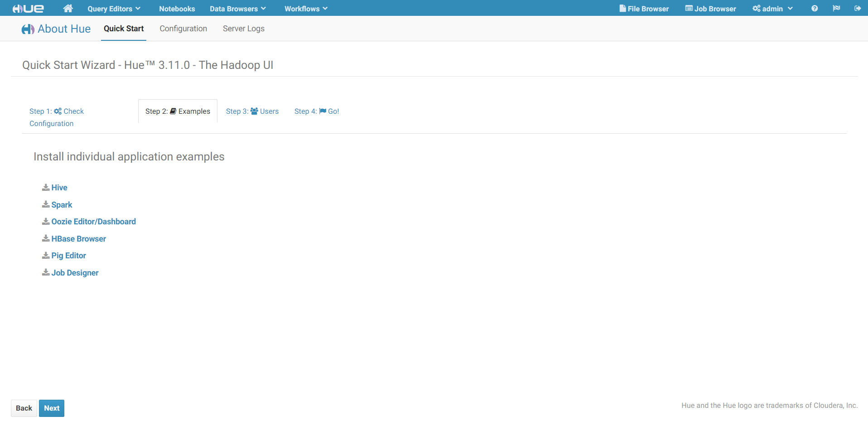
Task: Click the download icon beside Spark
Action: (x=46, y=204)
